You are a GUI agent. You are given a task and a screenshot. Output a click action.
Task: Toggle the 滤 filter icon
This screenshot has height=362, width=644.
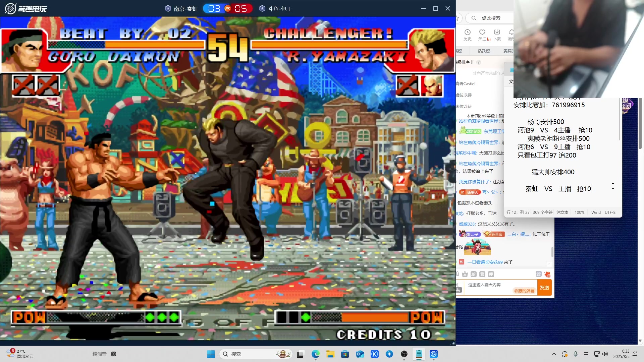538,274
